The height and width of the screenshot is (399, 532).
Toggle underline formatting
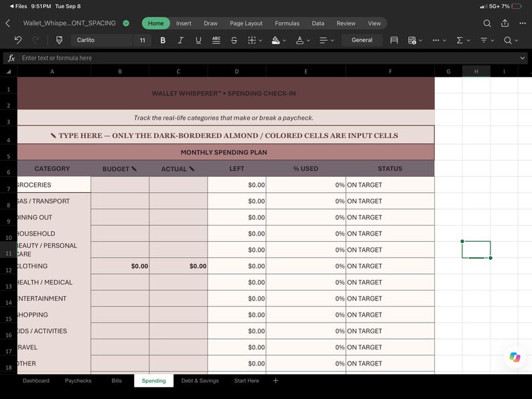point(198,40)
